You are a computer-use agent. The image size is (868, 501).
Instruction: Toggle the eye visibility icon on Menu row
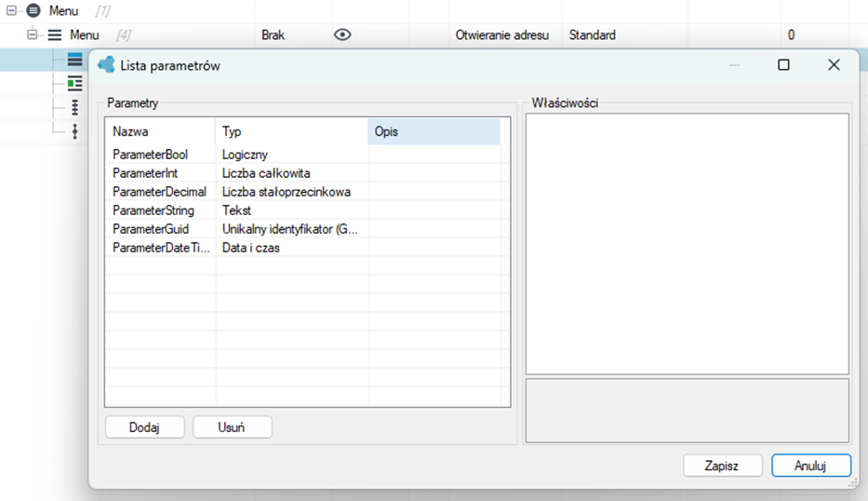tap(342, 34)
